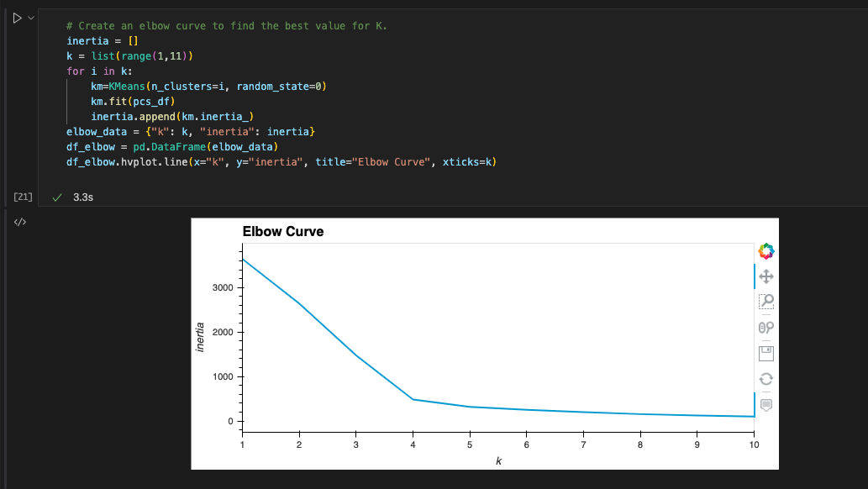Image resolution: width=868 pixels, height=489 pixels.
Task: Run the elbow curve code cell
Action: tap(17, 18)
